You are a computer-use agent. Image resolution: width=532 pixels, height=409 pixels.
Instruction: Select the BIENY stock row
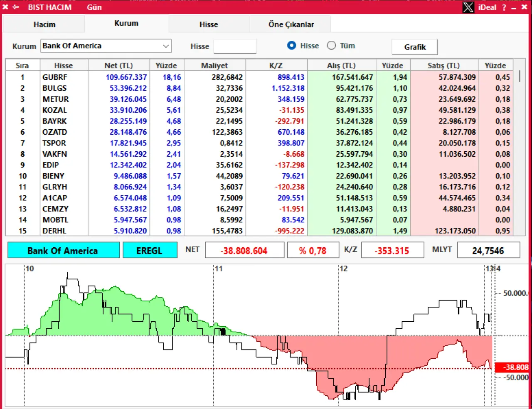(x=259, y=176)
